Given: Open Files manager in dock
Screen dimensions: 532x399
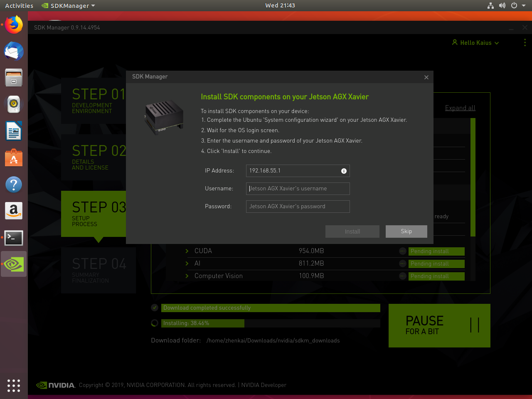Looking at the screenshot, I should (x=14, y=78).
